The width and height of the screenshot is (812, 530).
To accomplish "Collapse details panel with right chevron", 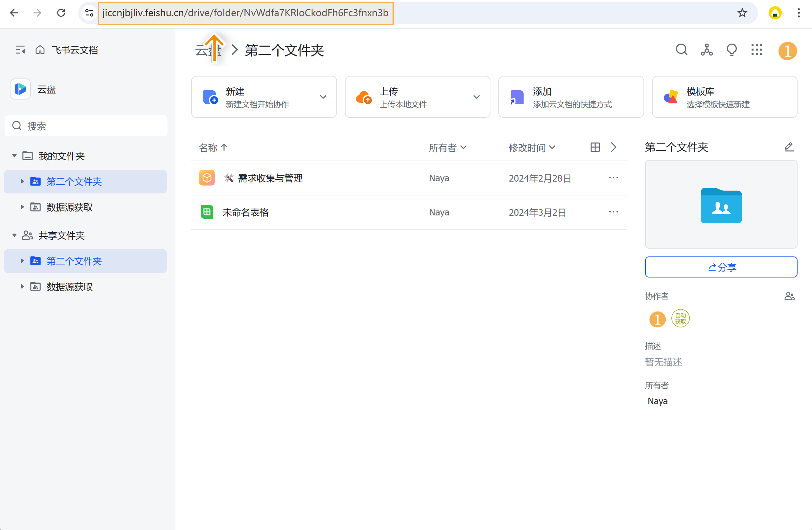I will coord(613,147).
